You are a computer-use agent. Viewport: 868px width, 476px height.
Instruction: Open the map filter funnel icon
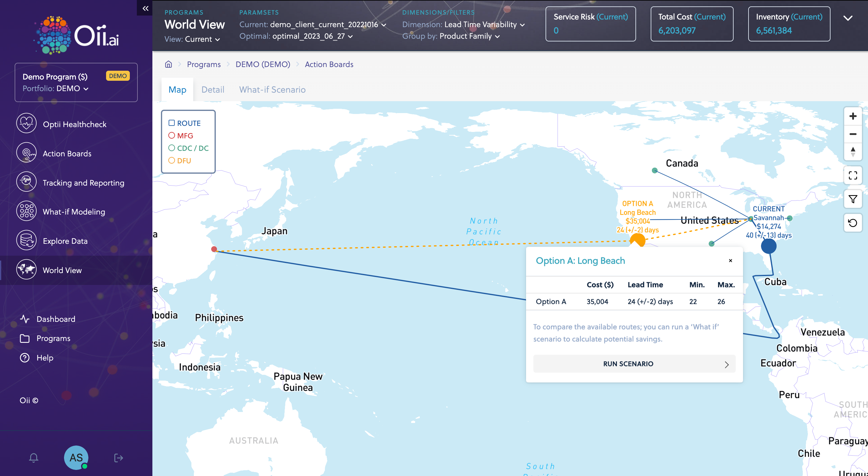852,199
